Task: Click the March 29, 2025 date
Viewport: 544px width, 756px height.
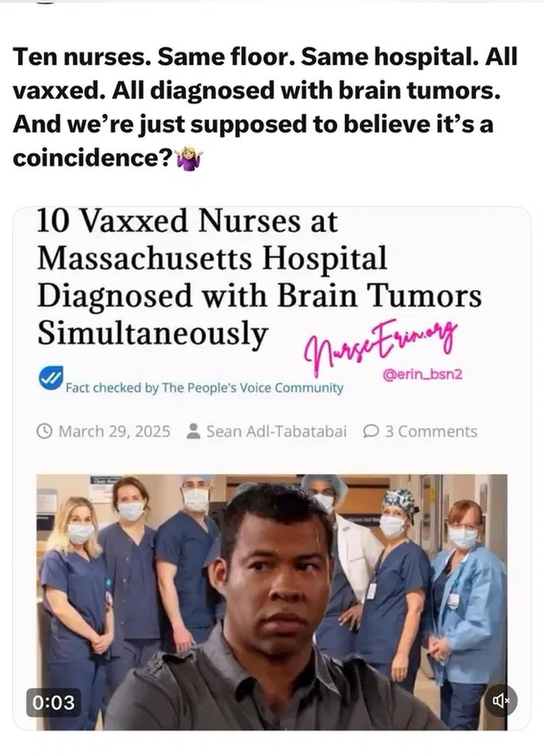Action: pyautogui.click(x=114, y=431)
